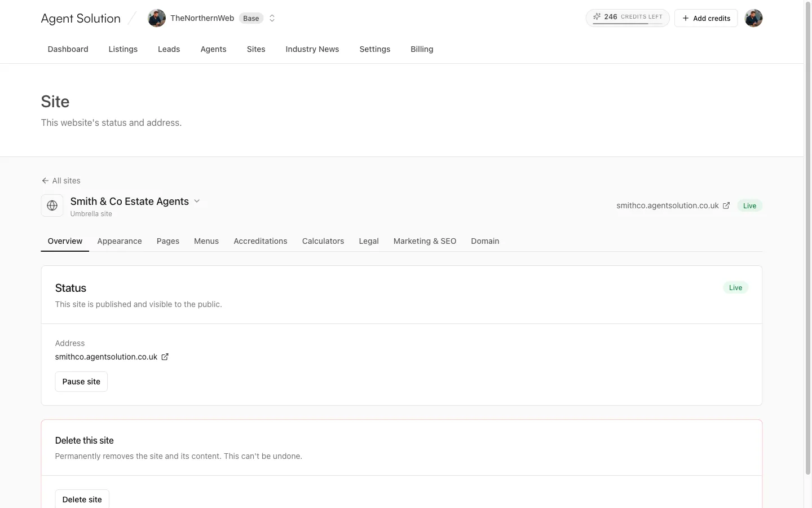Open the Billing navigation item

coord(422,49)
